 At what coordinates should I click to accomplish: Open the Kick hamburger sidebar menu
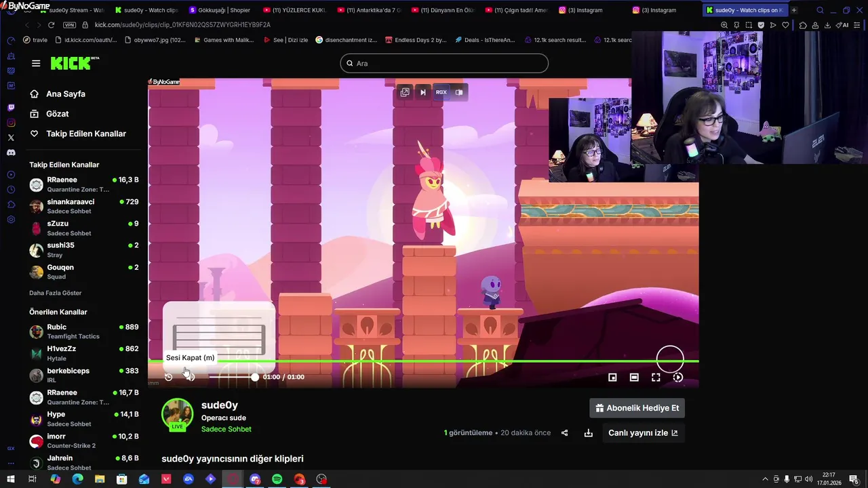tap(36, 63)
